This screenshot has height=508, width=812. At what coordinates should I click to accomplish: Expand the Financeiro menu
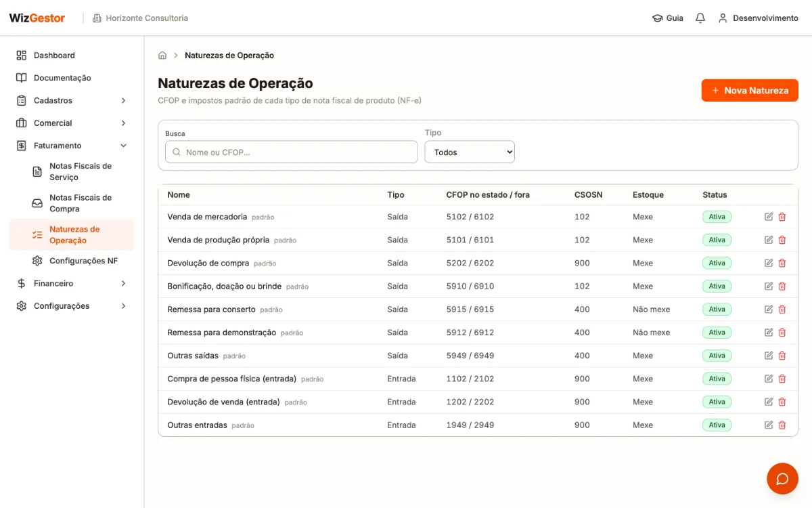tap(72, 283)
